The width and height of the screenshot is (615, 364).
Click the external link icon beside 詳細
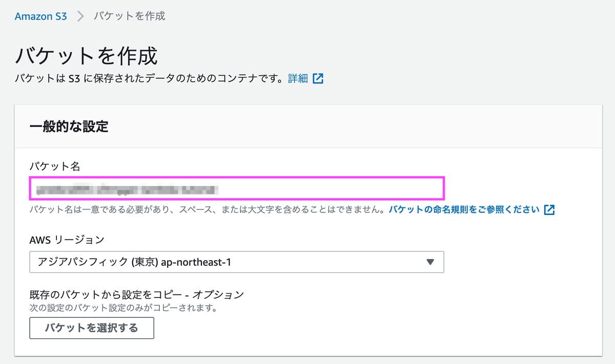[318, 79]
